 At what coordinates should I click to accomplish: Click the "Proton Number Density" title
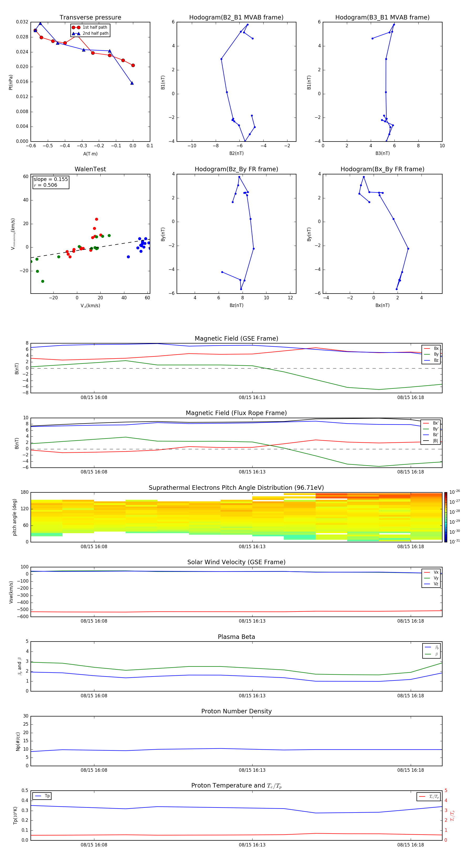pos(236,711)
